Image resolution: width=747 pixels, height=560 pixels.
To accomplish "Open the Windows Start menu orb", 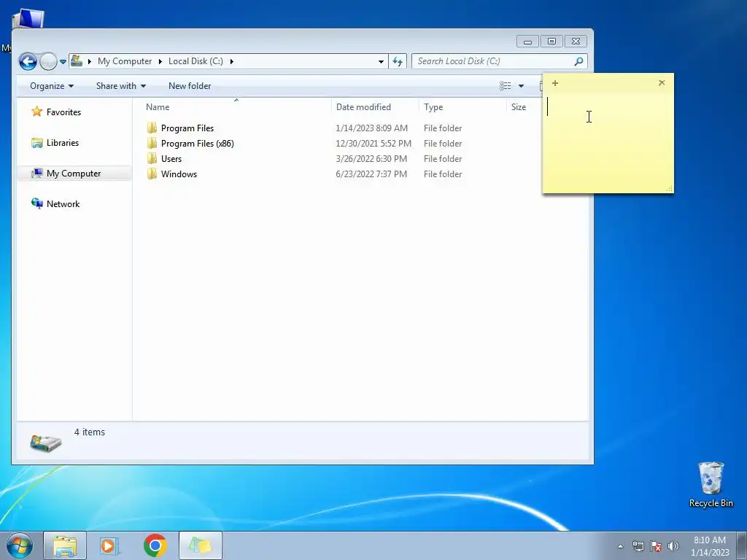I will [x=20, y=545].
